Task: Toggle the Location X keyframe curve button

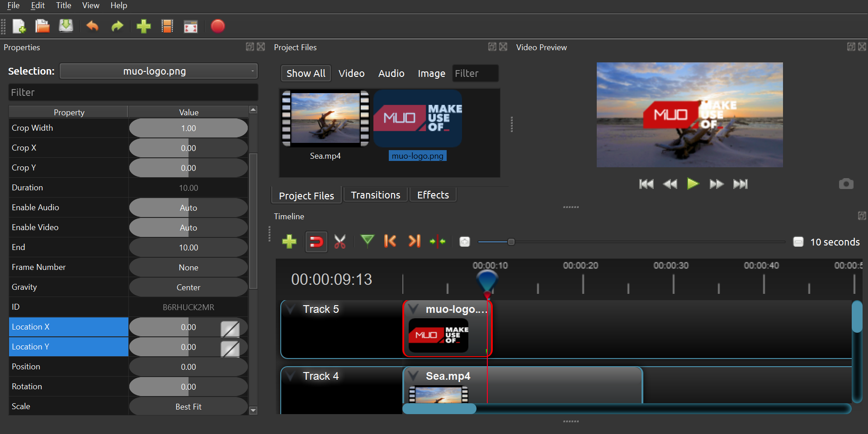Action: click(x=230, y=329)
